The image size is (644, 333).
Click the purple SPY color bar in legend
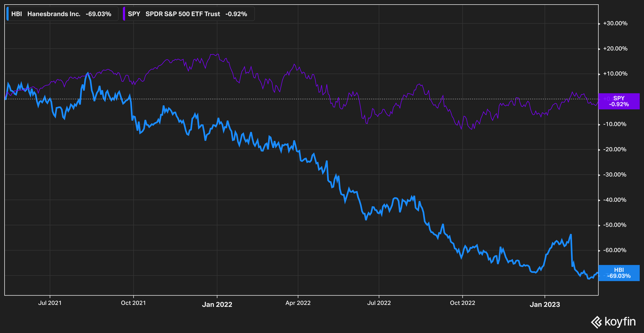coord(124,14)
